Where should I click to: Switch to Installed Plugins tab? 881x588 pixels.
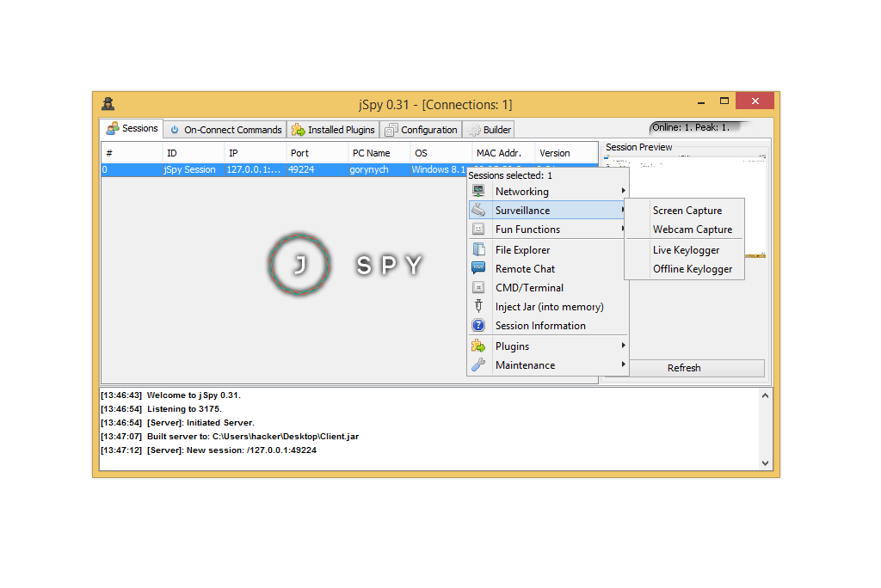pos(333,130)
